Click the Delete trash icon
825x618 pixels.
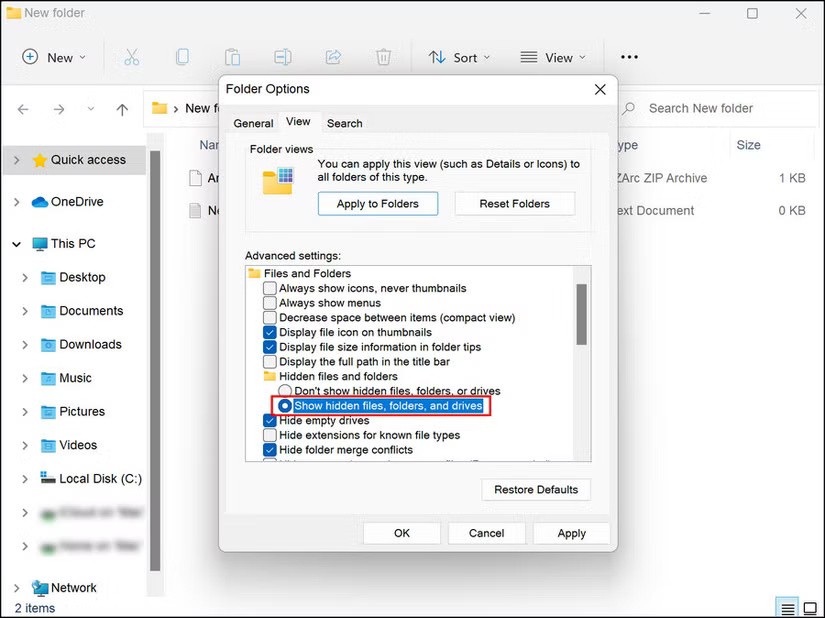pyautogui.click(x=384, y=57)
